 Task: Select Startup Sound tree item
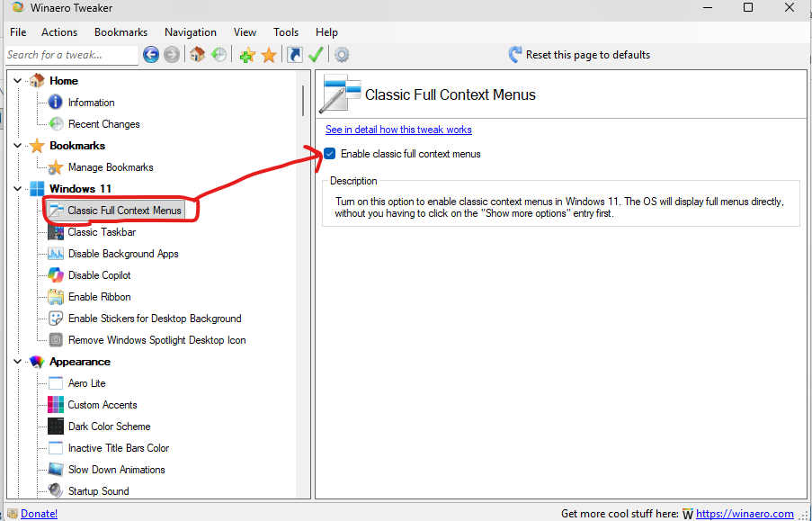tap(98, 491)
